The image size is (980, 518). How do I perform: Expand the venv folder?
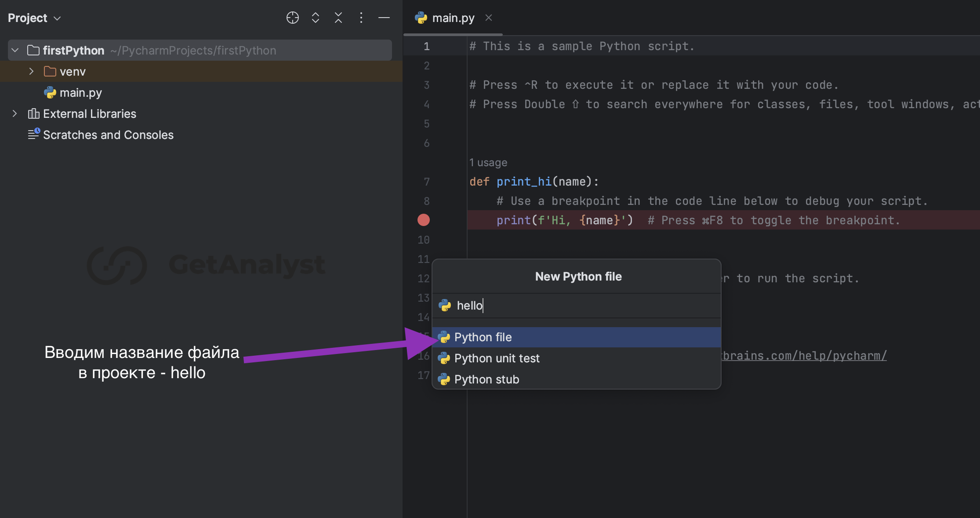(31, 71)
